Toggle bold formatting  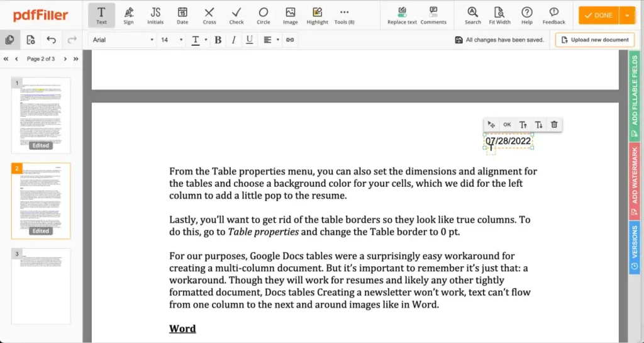coord(218,40)
